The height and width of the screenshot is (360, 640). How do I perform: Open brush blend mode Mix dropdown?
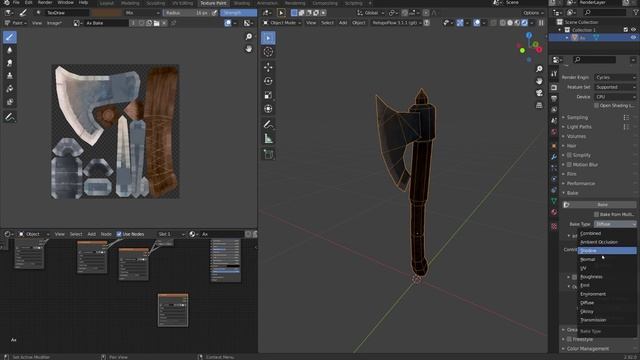(142, 13)
